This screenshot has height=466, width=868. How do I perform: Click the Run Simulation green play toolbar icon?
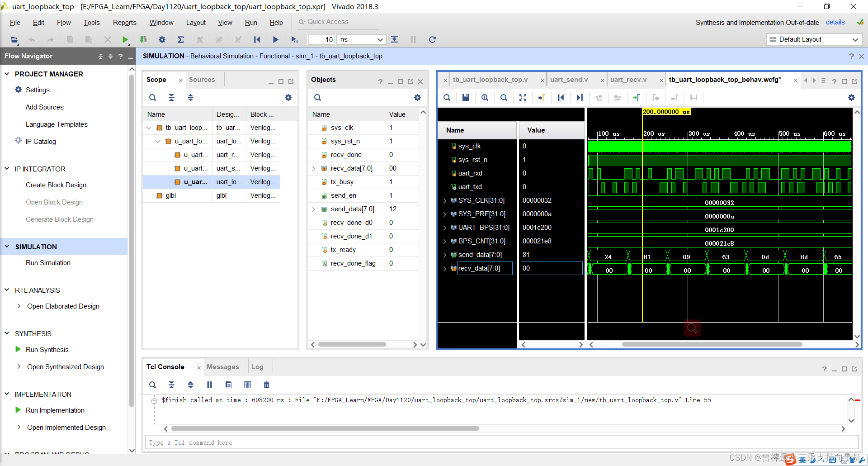(x=125, y=40)
